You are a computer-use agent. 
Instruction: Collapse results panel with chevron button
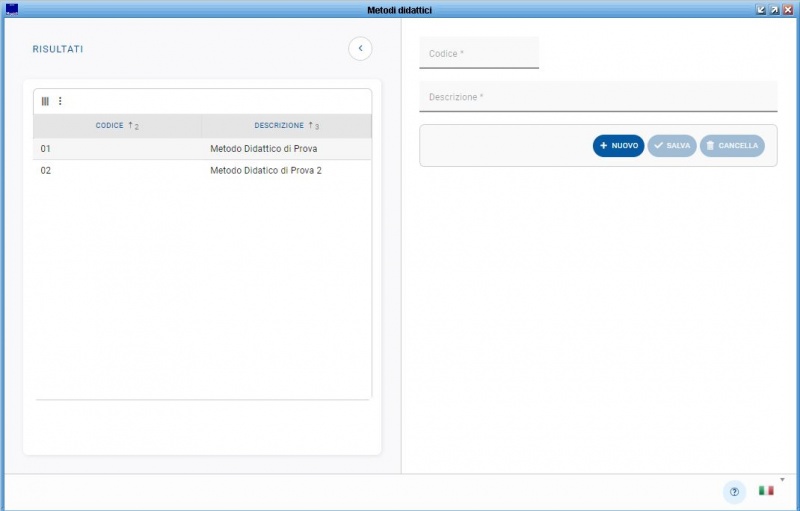tap(360, 49)
